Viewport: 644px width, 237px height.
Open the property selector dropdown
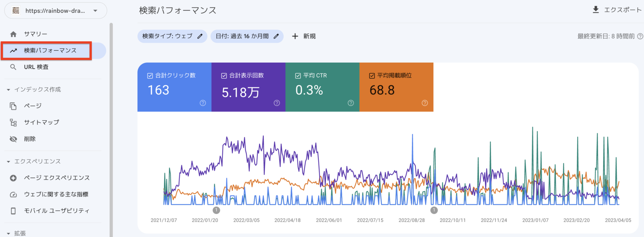tap(56, 11)
